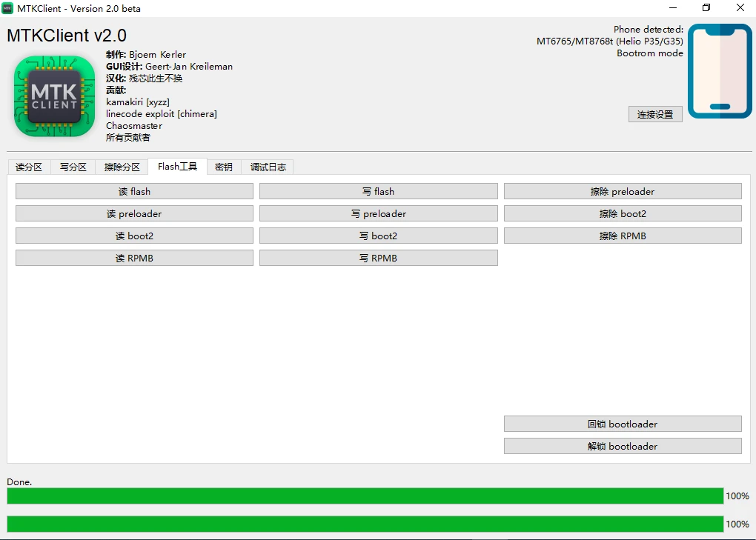Click the 'Bootrom mode' status text

(649, 53)
